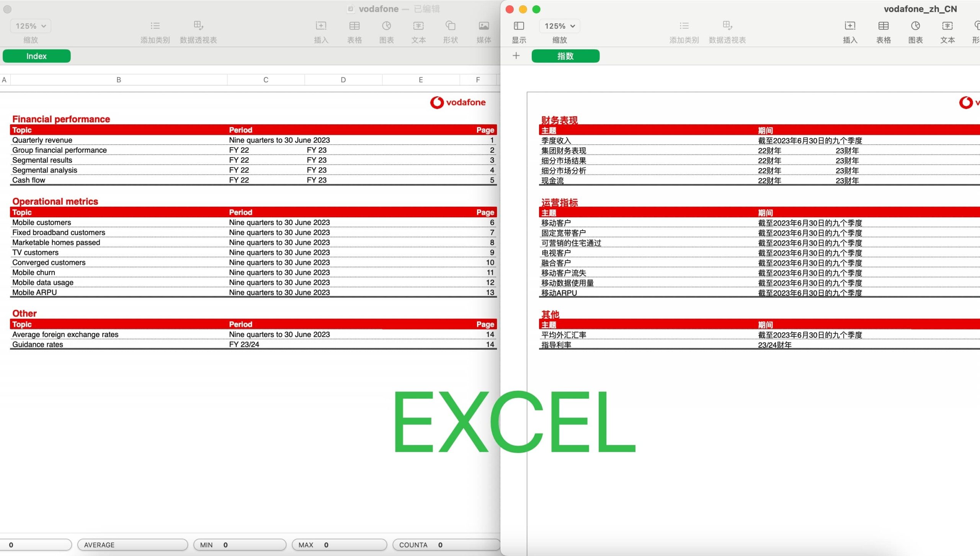Click 媒体 media icon in vodafone window

pyautogui.click(x=484, y=26)
